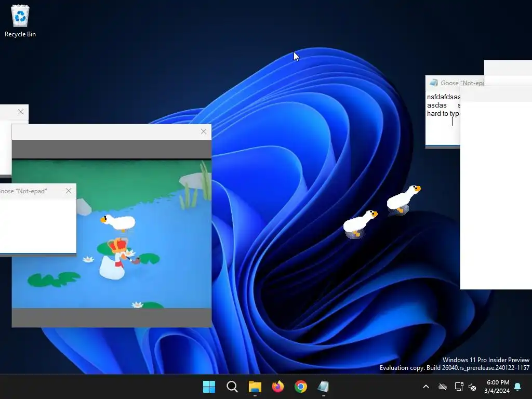
Task: Click the muted volume tray icon
Action: point(472,387)
